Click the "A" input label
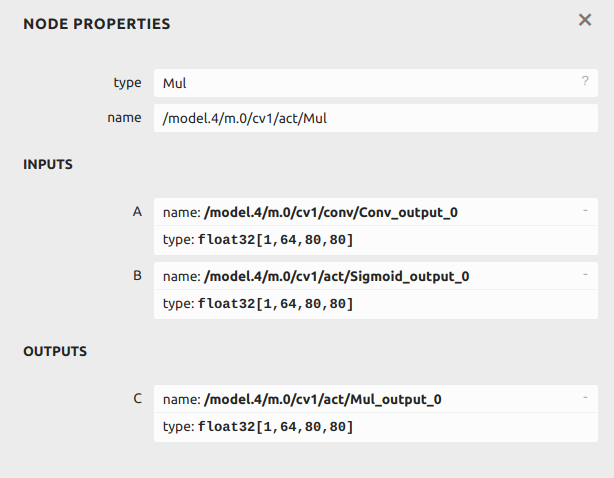 click(138, 212)
